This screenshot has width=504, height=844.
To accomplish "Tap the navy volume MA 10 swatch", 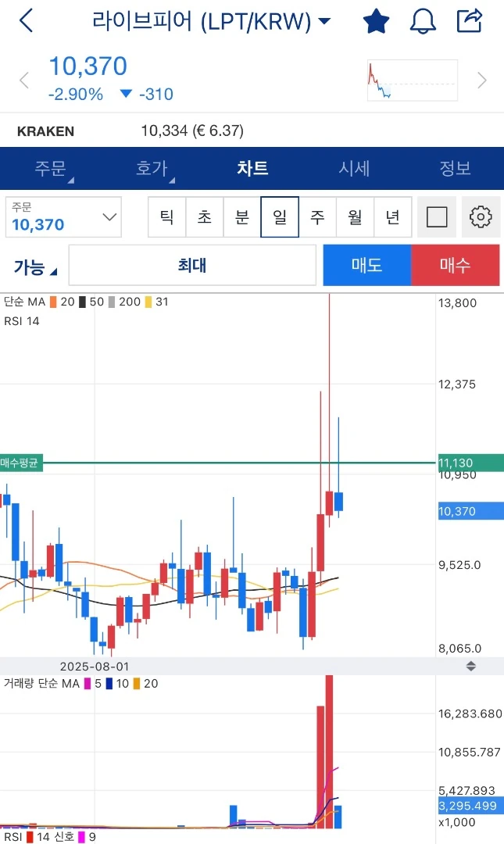I will pyautogui.click(x=109, y=684).
